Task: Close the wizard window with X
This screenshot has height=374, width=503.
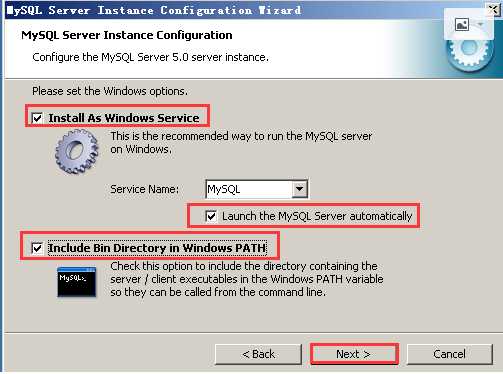Action: coord(494,9)
